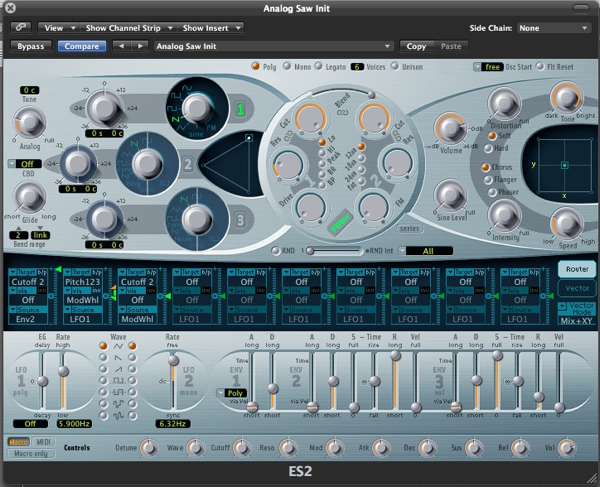Viewport: 600px width, 487px height.
Task: Click oscillator 1 wave selector knob
Action: point(197,108)
